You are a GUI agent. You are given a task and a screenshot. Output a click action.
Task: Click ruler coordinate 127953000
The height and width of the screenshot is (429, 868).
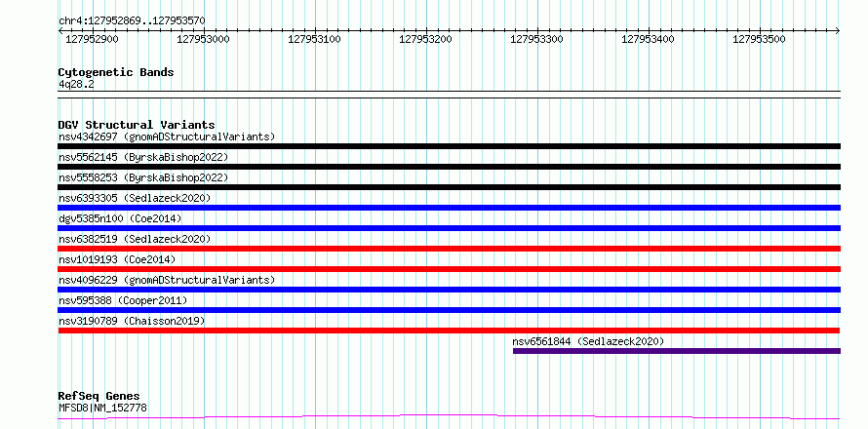click(x=204, y=39)
